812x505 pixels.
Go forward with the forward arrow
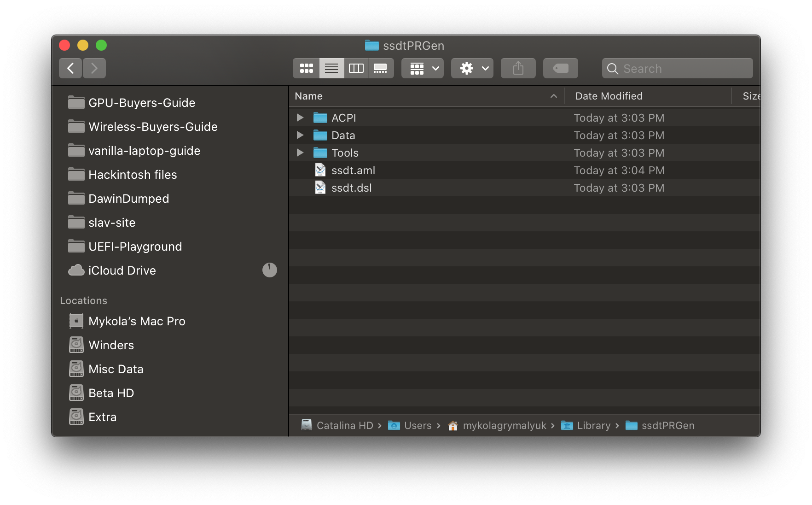(94, 69)
